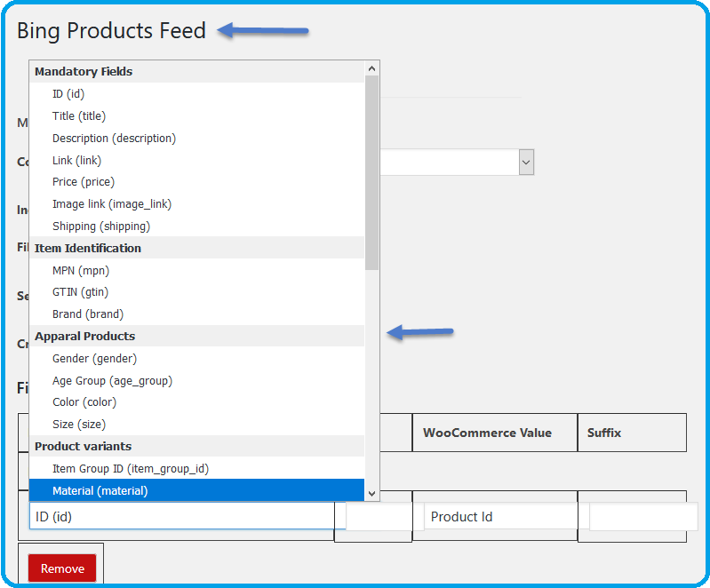Click the Product Id value field
The width and height of the screenshot is (710, 588).
tap(500, 516)
